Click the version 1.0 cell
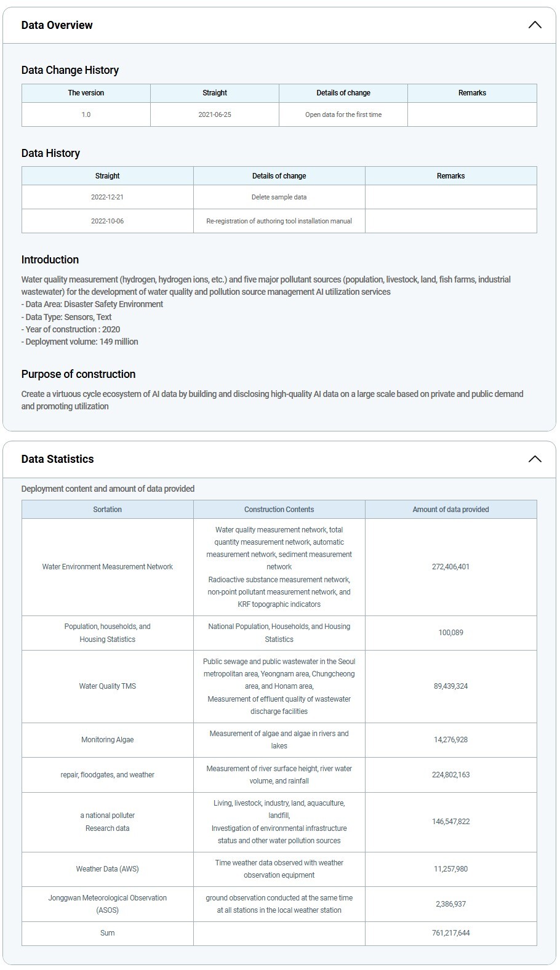This screenshot has width=560, height=970. click(86, 114)
